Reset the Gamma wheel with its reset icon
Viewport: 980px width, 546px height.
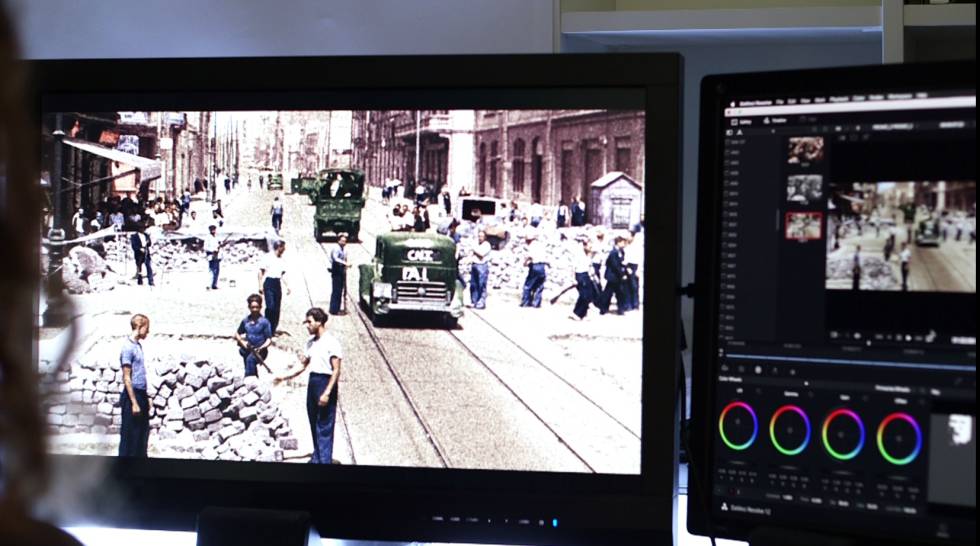click(x=811, y=395)
